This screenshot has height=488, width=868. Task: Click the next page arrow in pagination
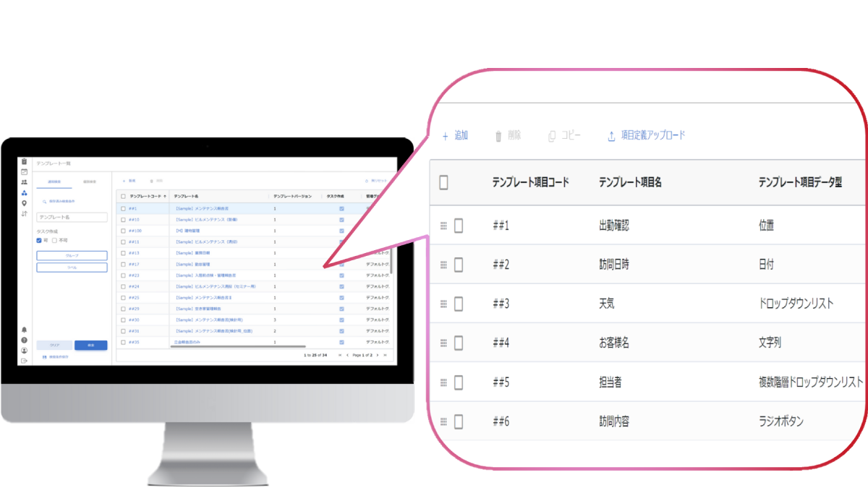[377, 355]
